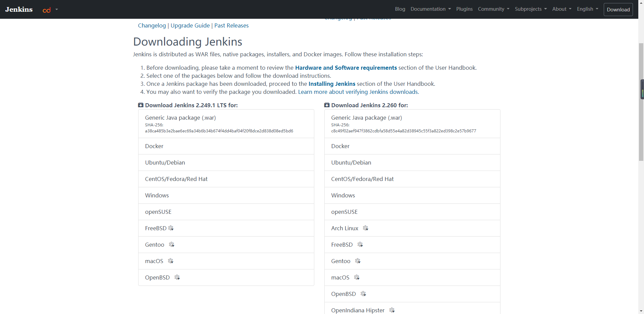Select Windows under Jenkins 2.260

(x=412, y=195)
